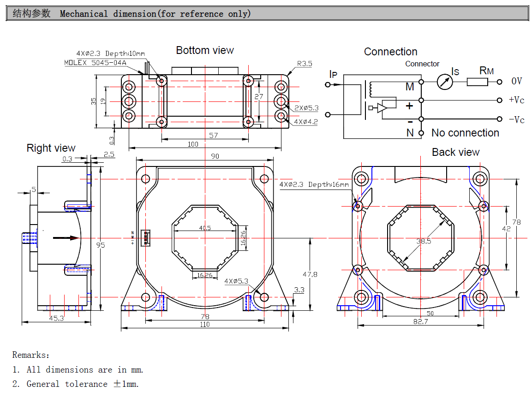Click the "Back view" heading

455,152
